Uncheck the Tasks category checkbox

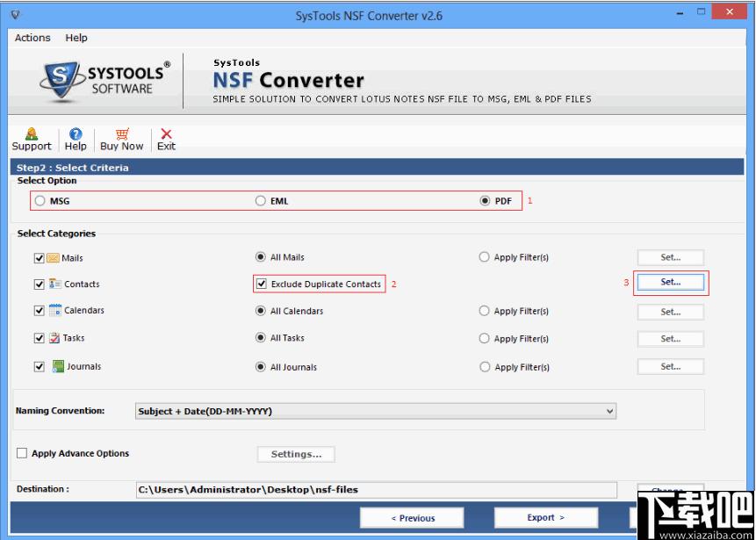coord(39,338)
